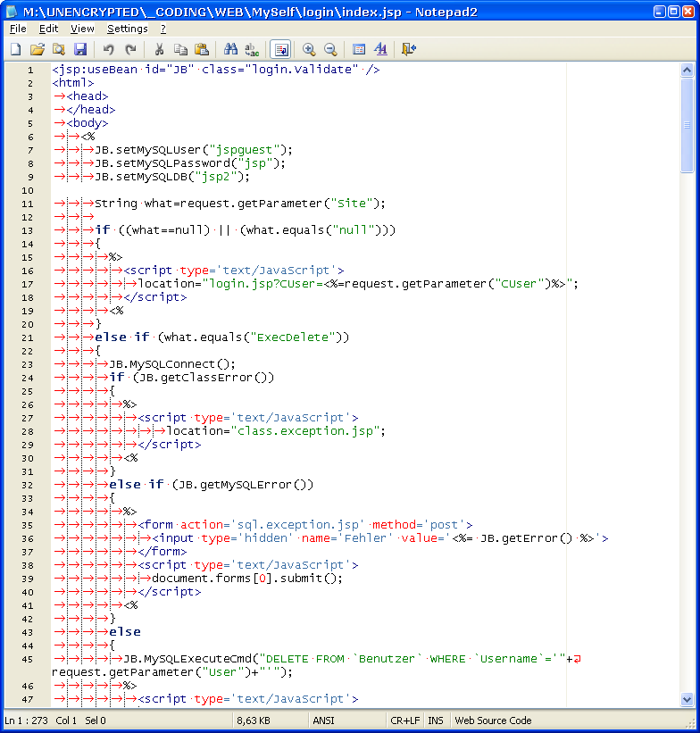Click the String what=request.getParameter line

click(x=240, y=204)
